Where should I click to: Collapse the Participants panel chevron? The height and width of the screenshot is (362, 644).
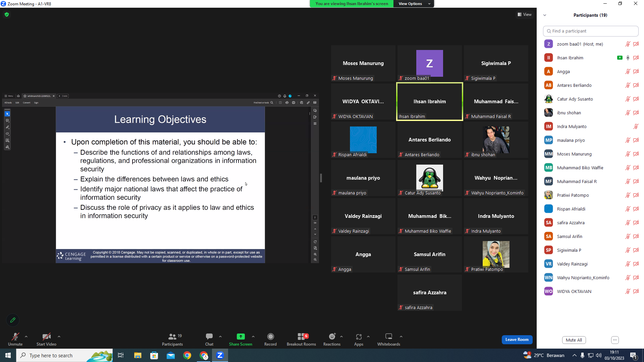(545, 15)
